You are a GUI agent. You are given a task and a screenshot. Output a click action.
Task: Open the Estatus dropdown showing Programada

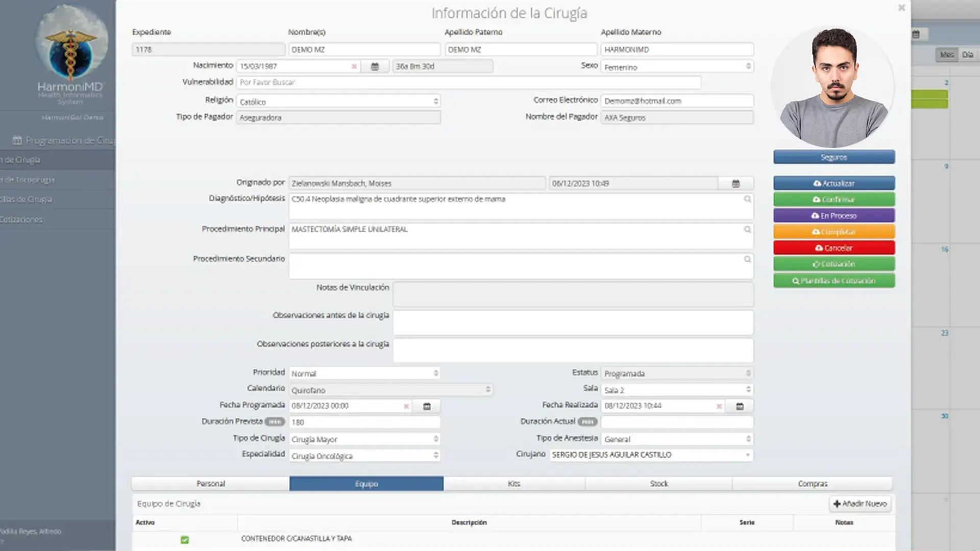pyautogui.click(x=677, y=373)
